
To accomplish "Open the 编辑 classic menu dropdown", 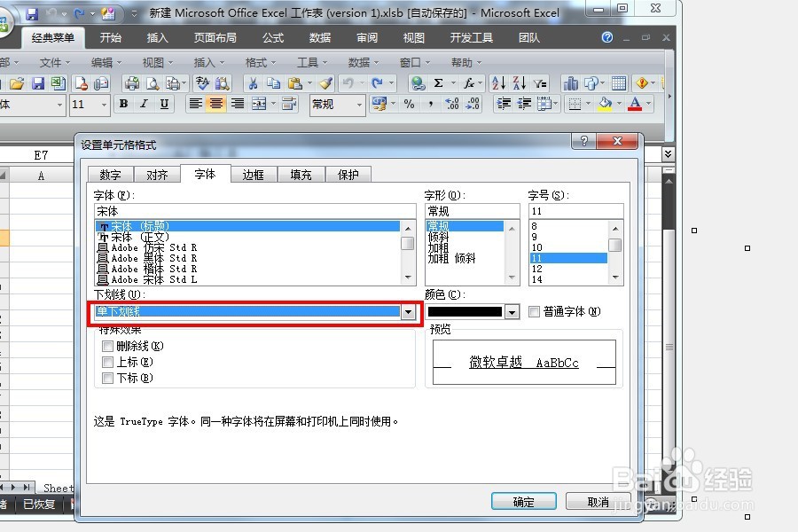I will pos(106,63).
